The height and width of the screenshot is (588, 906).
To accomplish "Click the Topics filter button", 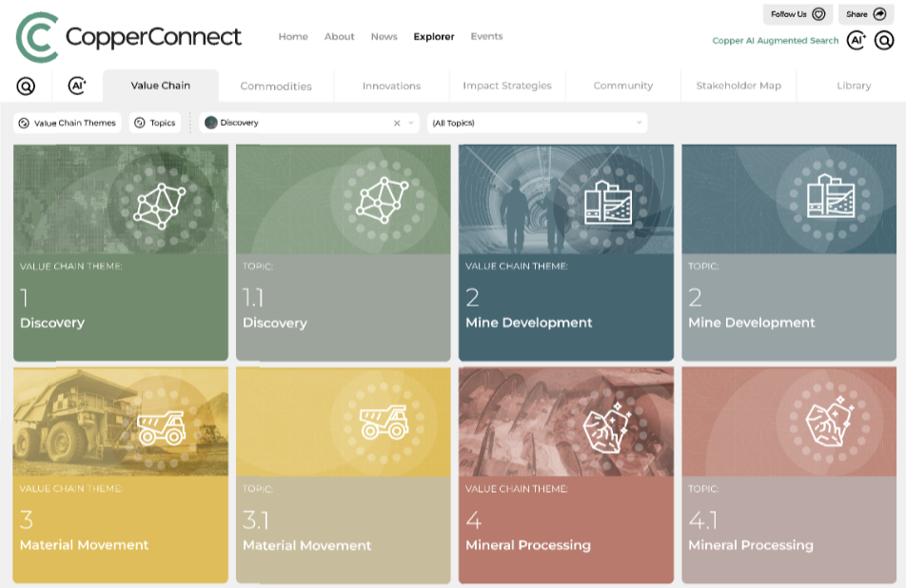I will pos(155,123).
